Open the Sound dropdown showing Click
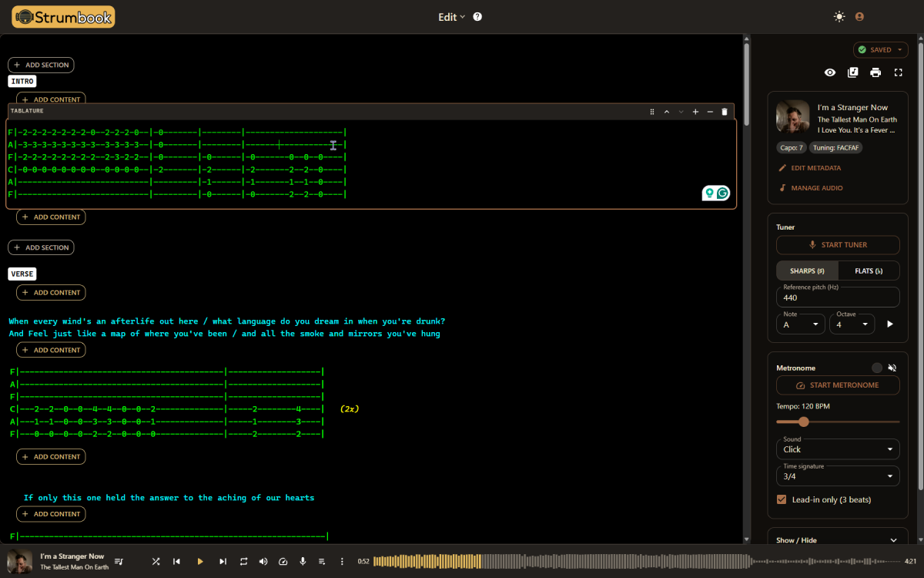Screen dimensions: 924x578 coord(838,449)
